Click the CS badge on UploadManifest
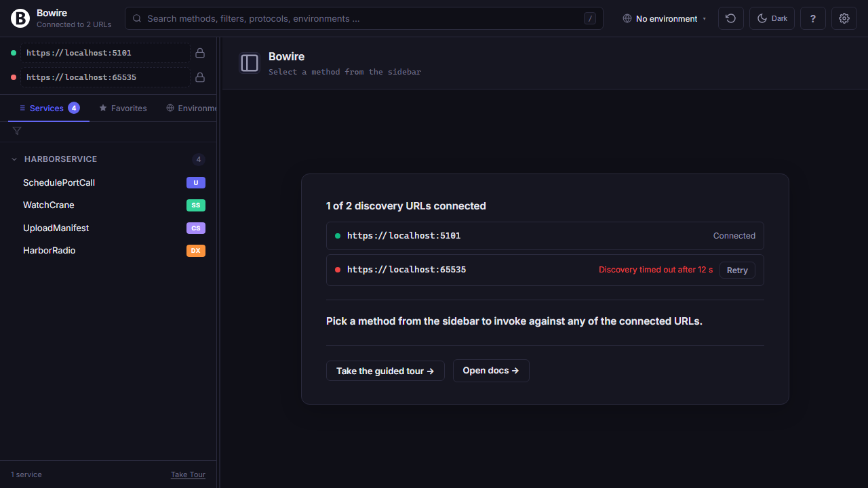This screenshot has width=868, height=488. (196, 228)
